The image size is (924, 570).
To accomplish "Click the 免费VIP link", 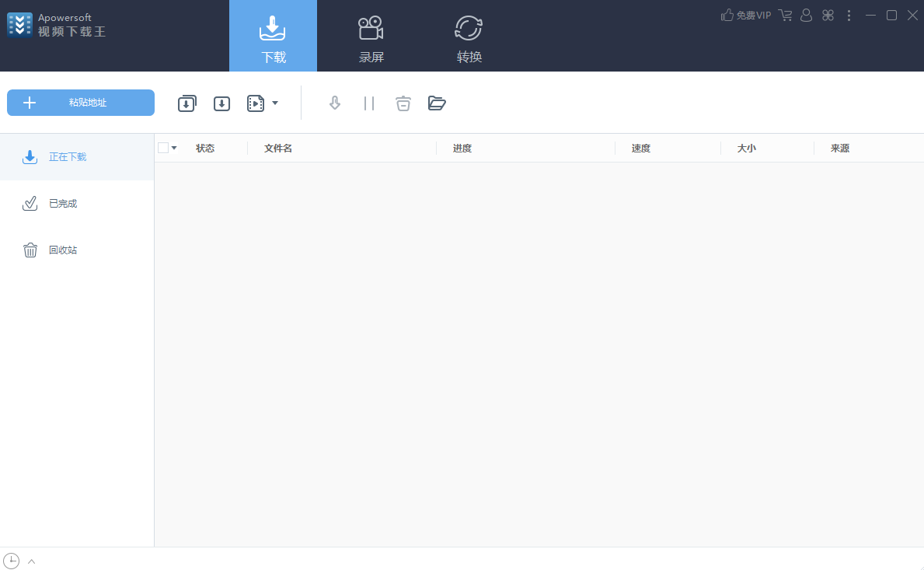I will [746, 16].
